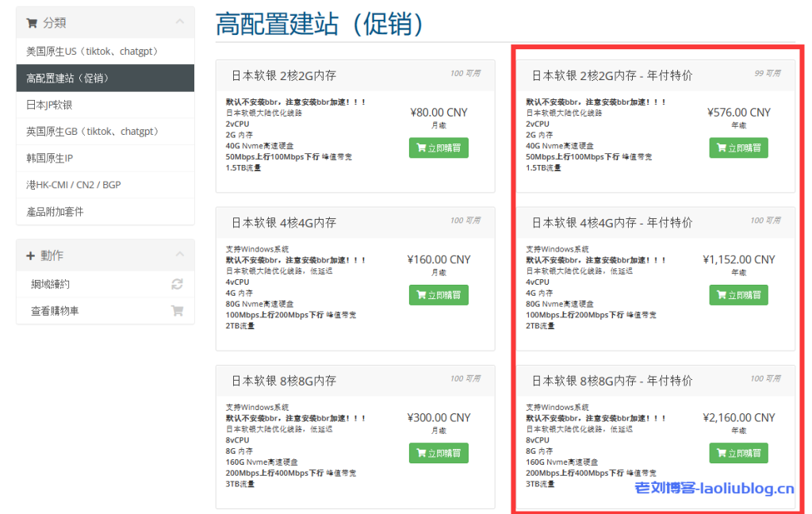
Task: Collapse the 分類 category panel
Action: [181, 23]
